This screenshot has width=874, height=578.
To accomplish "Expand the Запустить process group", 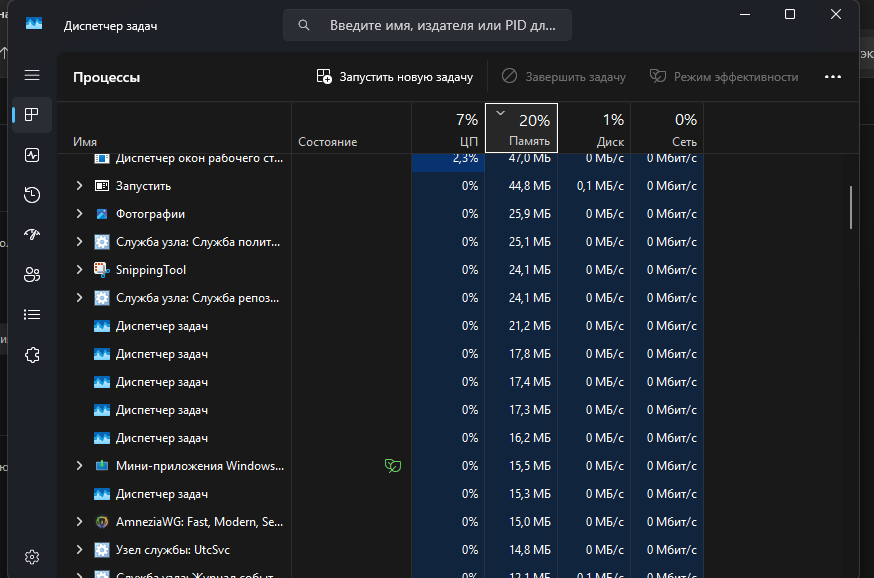I will [79, 186].
